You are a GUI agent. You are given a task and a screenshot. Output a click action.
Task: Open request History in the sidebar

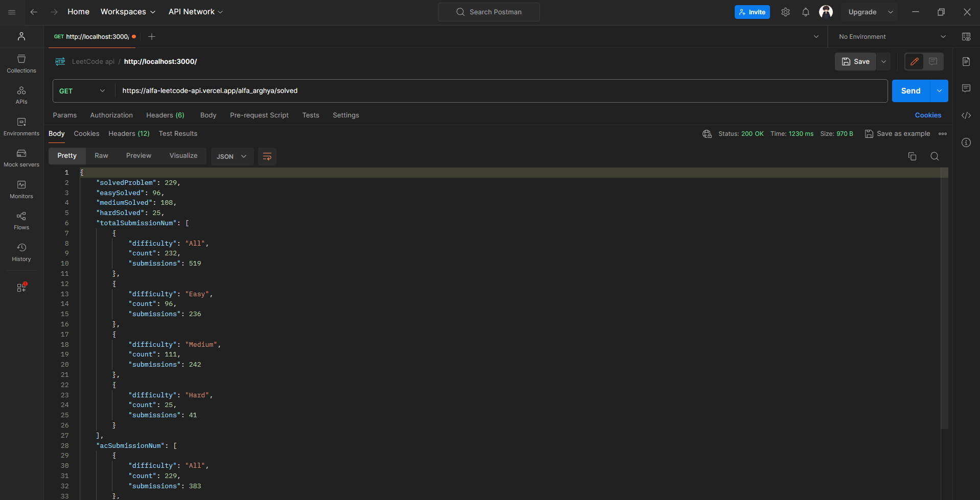(x=21, y=252)
